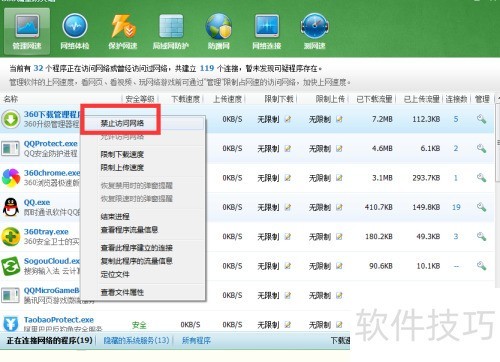Viewport: 500px width, 362px height.
Task: Click the program list vertical scrollbar
Action: tap(498, 143)
